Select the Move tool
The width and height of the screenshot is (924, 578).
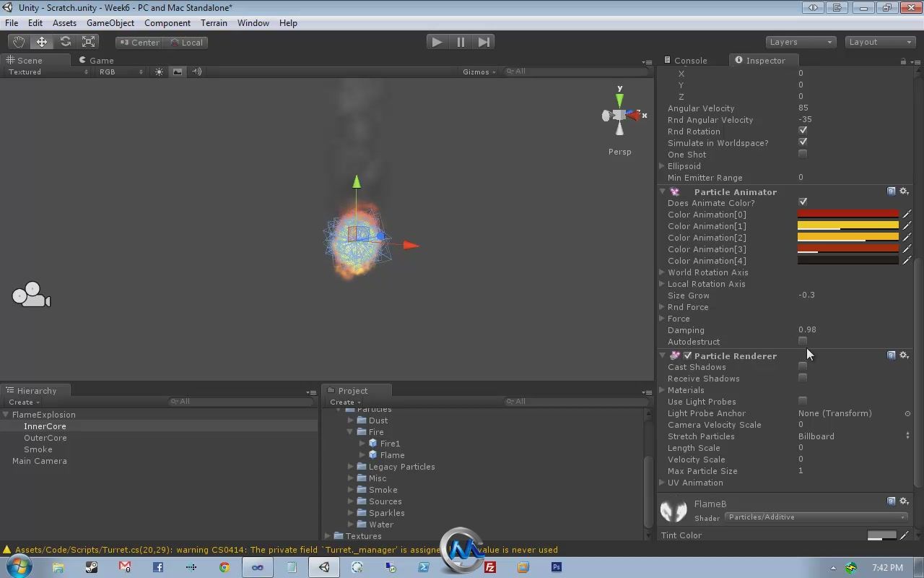pyautogui.click(x=42, y=42)
